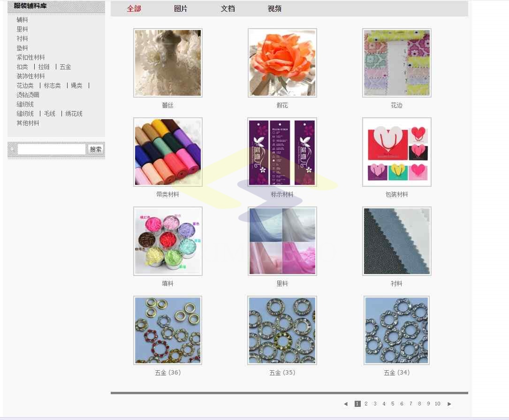The height and width of the screenshot is (420, 509).
Task: Open the 绣花线 category link
Action: coord(74,114)
